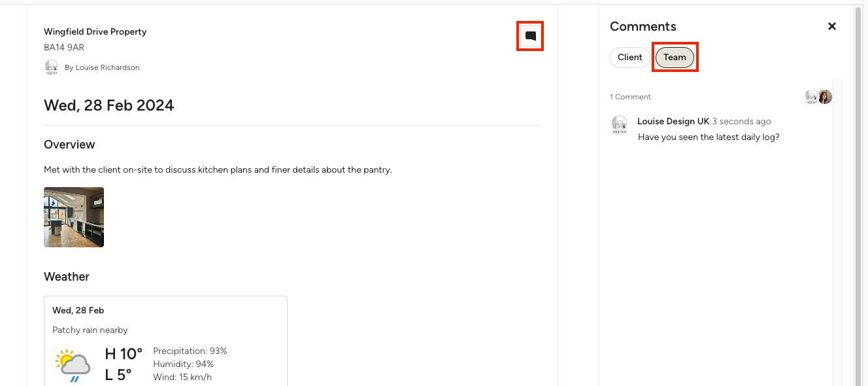Click the Louise Design UK commenter name
This screenshot has height=386, width=868.
[x=673, y=122]
